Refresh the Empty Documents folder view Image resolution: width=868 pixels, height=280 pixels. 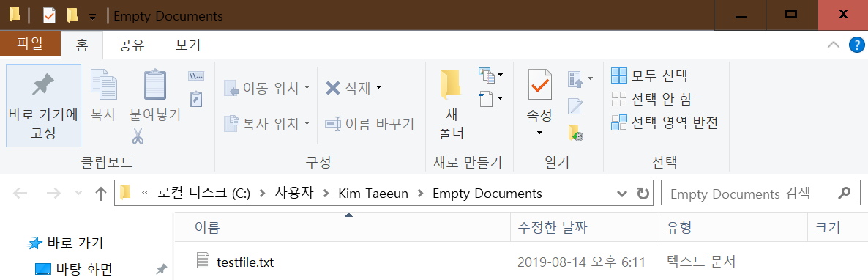click(643, 194)
